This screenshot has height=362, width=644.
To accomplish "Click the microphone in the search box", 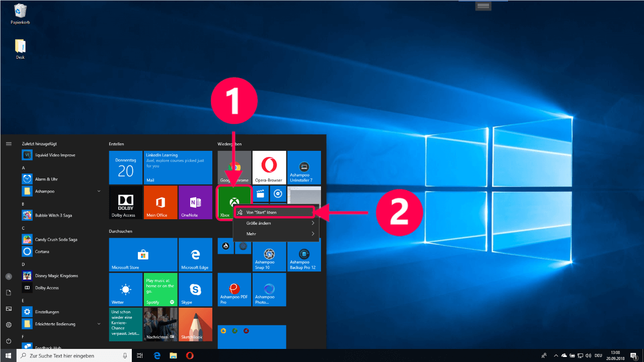I will click(x=125, y=355).
